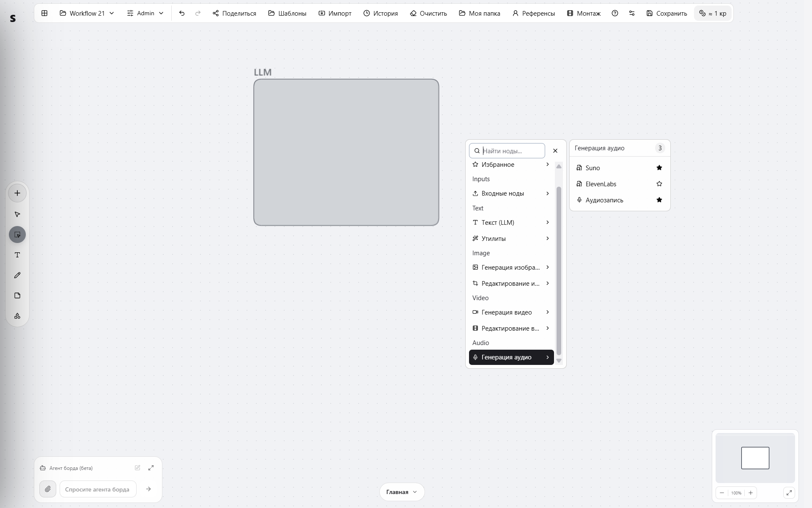
Task: Expand Избранное submenu
Action: pos(511,164)
